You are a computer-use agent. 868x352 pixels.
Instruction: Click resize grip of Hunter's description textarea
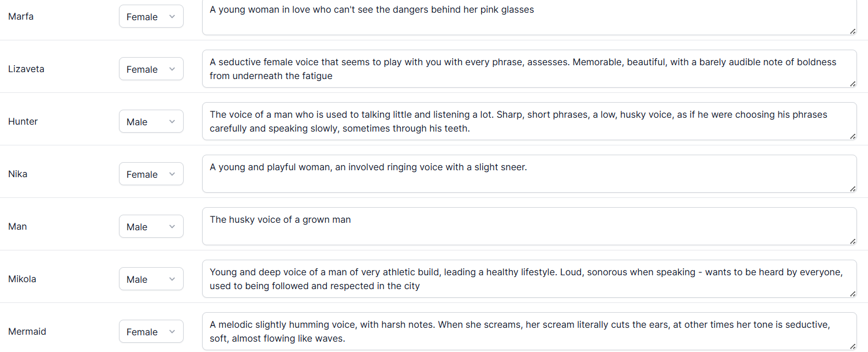point(853,137)
